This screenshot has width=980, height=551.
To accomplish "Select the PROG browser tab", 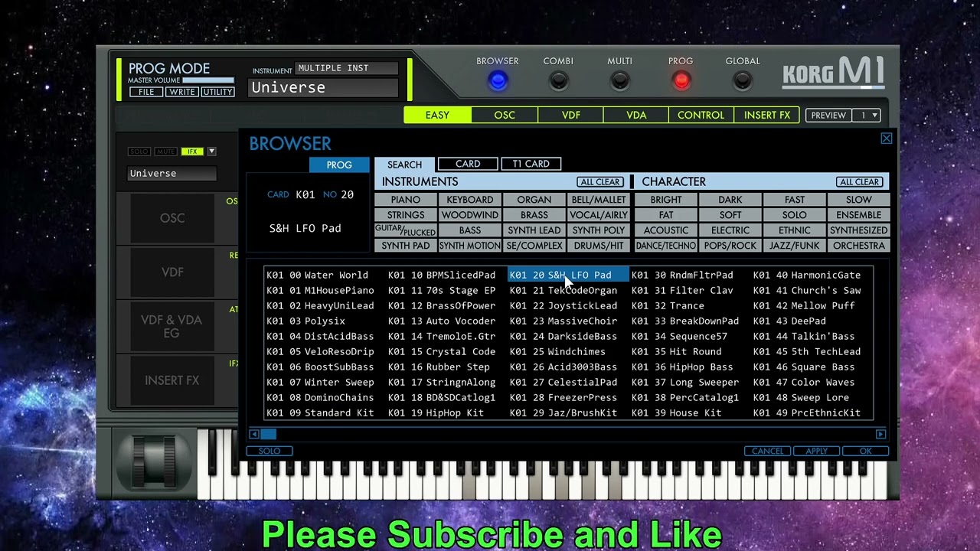I will [339, 165].
